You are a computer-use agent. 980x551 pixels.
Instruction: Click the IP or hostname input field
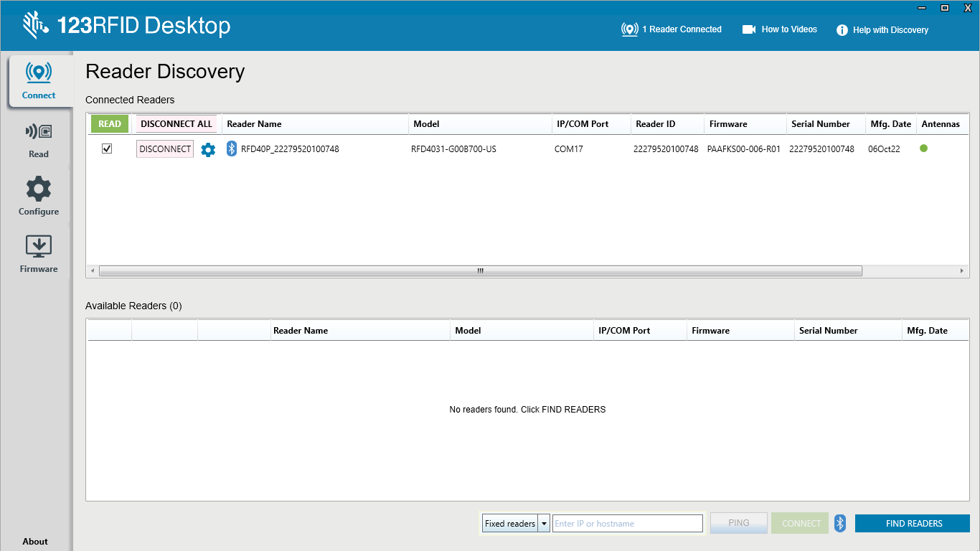coord(627,524)
